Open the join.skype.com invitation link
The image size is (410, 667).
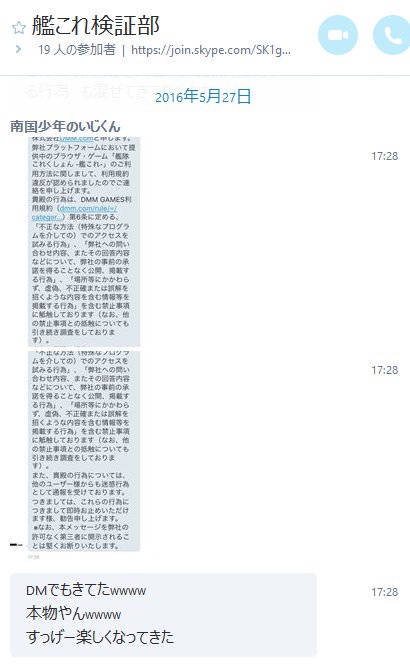coord(211,50)
